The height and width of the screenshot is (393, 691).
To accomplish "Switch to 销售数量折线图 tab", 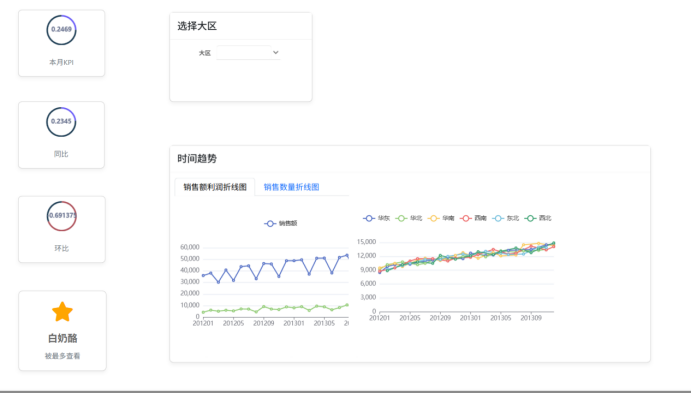I will [291, 187].
